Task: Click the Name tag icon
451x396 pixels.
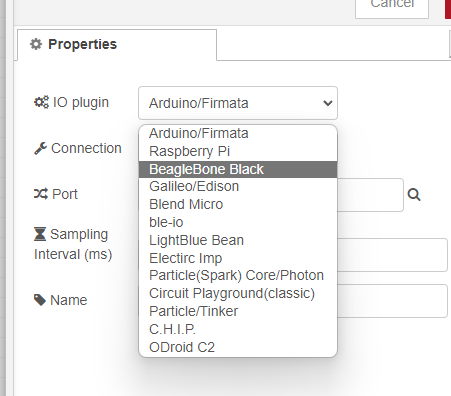Action: point(40,300)
